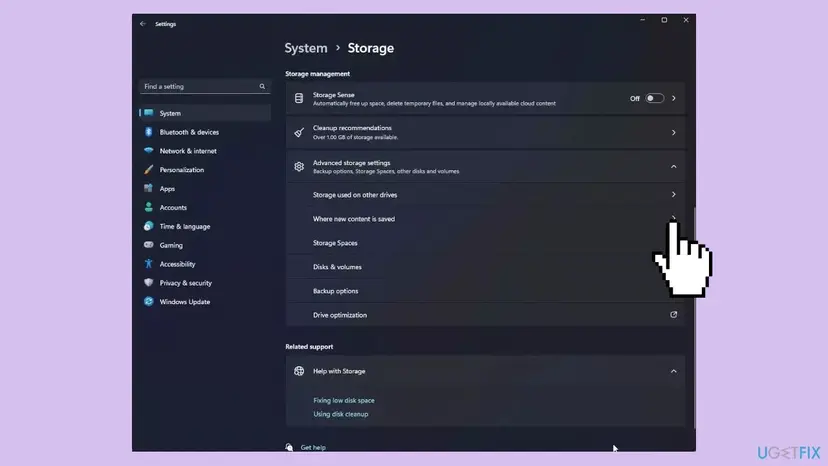The image size is (828, 466).
Task: Collapse the Help with Storage section
Action: tap(674, 371)
